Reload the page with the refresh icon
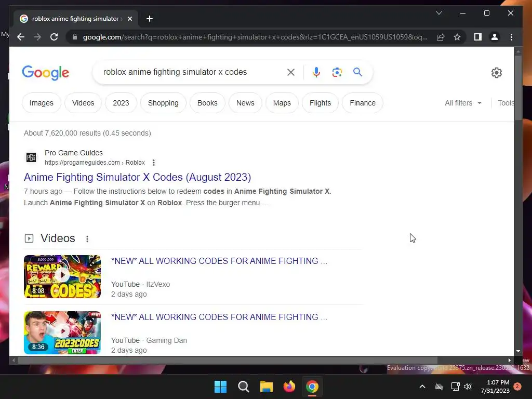 (x=54, y=37)
